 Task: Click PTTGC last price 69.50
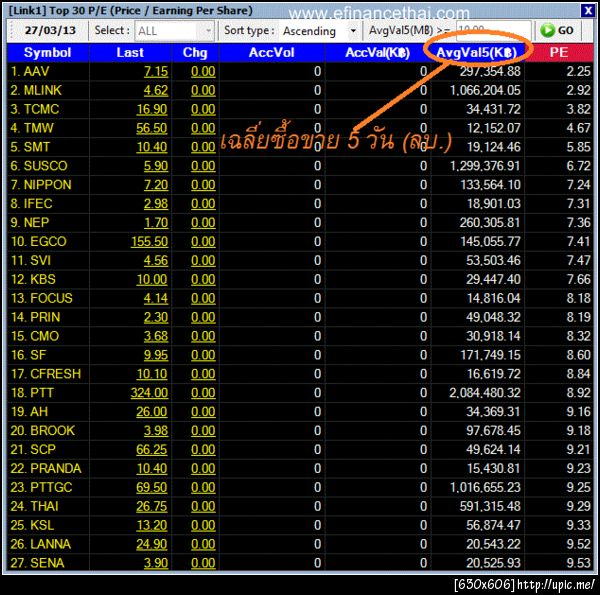tap(152, 487)
